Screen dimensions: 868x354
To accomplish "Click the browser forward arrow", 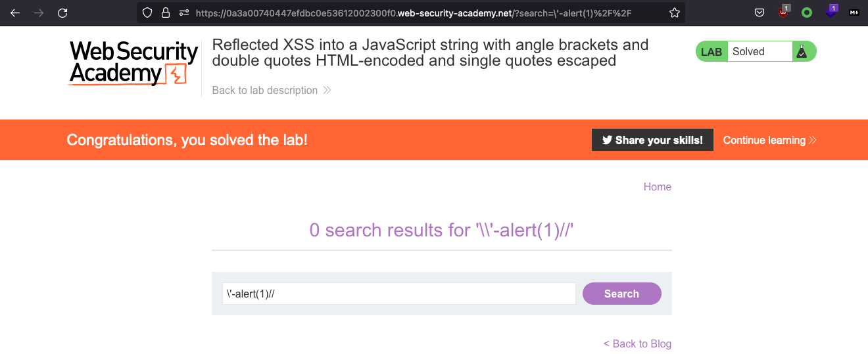I will pyautogui.click(x=39, y=12).
